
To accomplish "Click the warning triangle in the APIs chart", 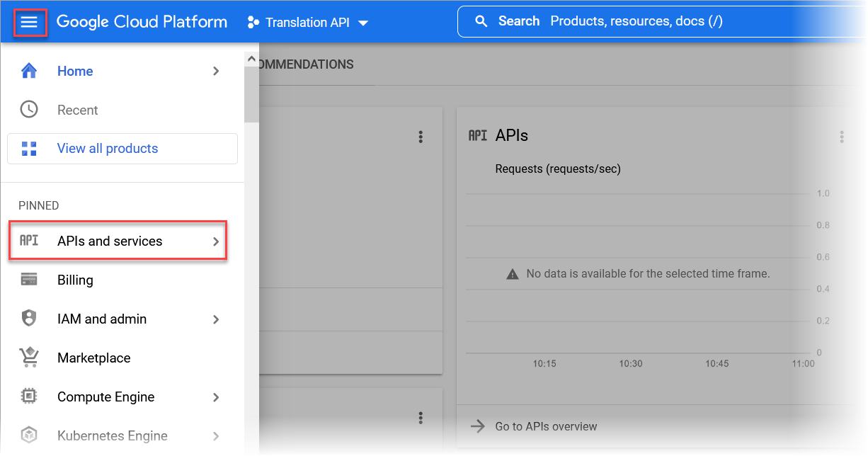I will pyautogui.click(x=513, y=274).
